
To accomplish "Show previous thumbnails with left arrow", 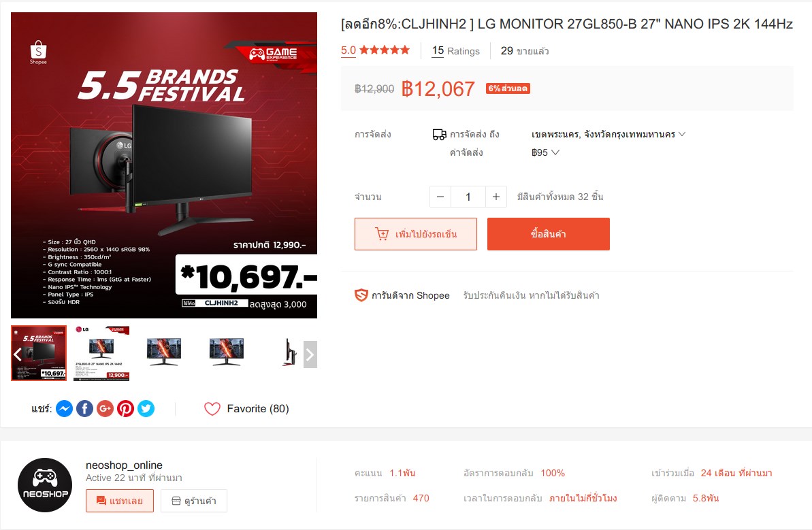I will (17, 354).
